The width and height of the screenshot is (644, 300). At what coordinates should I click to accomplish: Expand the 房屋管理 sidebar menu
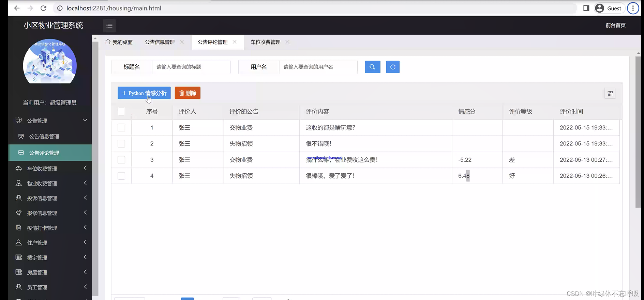[x=50, y=272]
